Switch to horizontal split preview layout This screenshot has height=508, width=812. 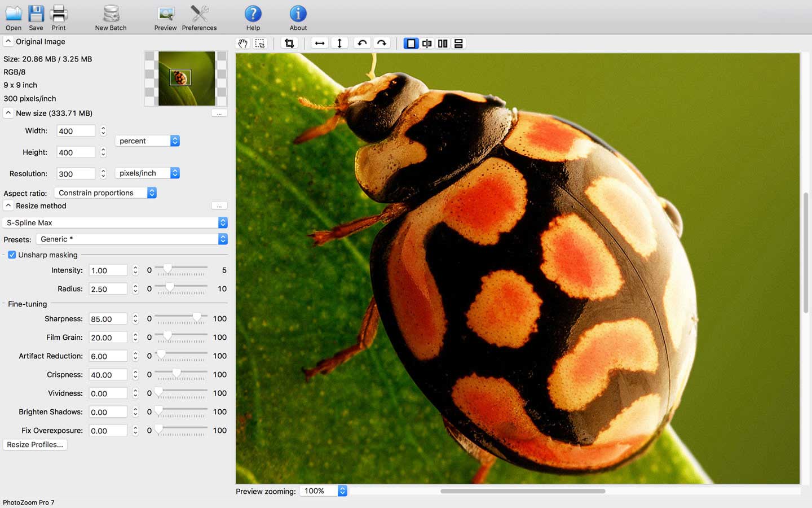458,43
